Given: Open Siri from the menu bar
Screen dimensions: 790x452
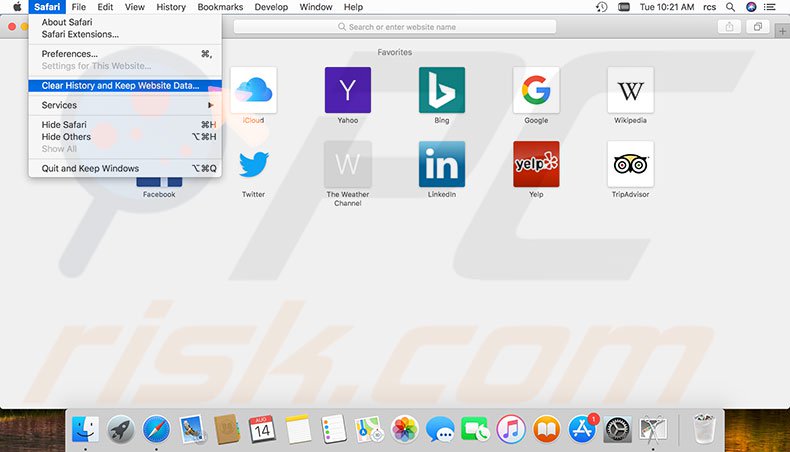Looking at the screenshot, I should click(751, 7).
